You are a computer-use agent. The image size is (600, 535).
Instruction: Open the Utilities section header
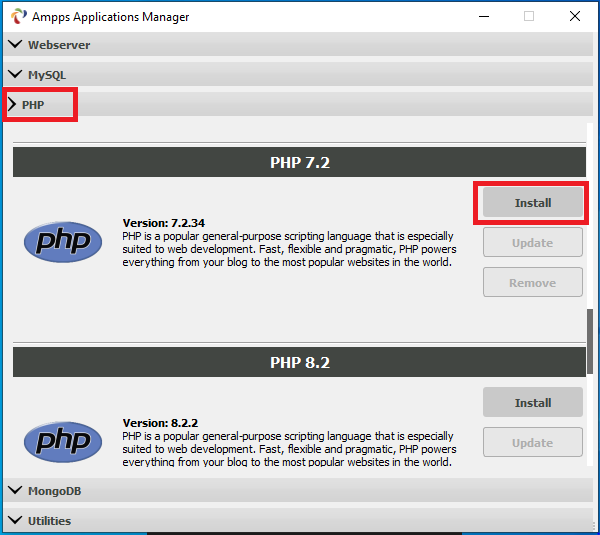point(298,520)
